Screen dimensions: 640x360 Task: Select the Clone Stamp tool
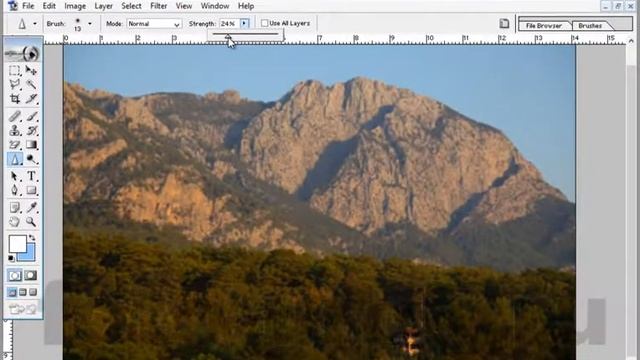pyautogui.click(x=15, y=131)
